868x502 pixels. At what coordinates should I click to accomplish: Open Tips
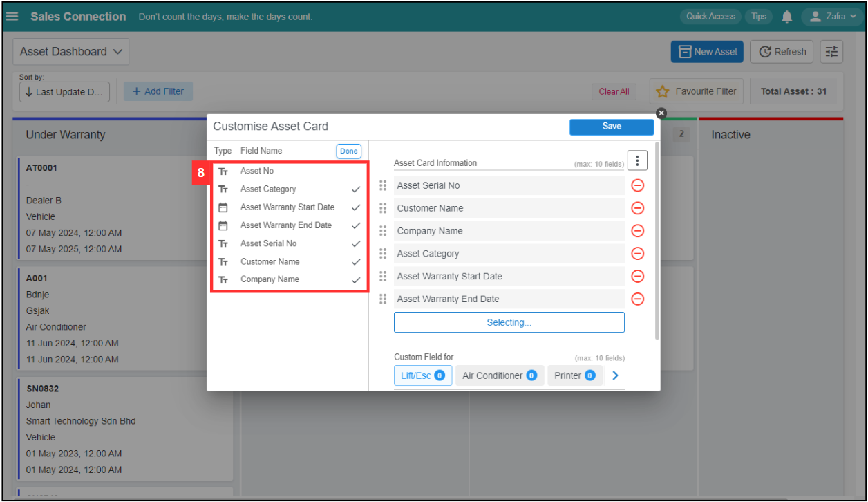coord(759,17)
